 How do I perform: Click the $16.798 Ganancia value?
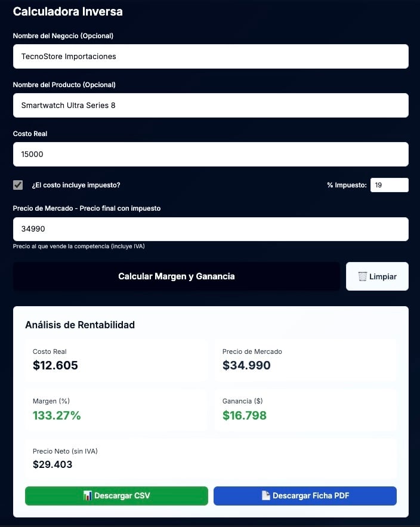[x=245, y=415]
